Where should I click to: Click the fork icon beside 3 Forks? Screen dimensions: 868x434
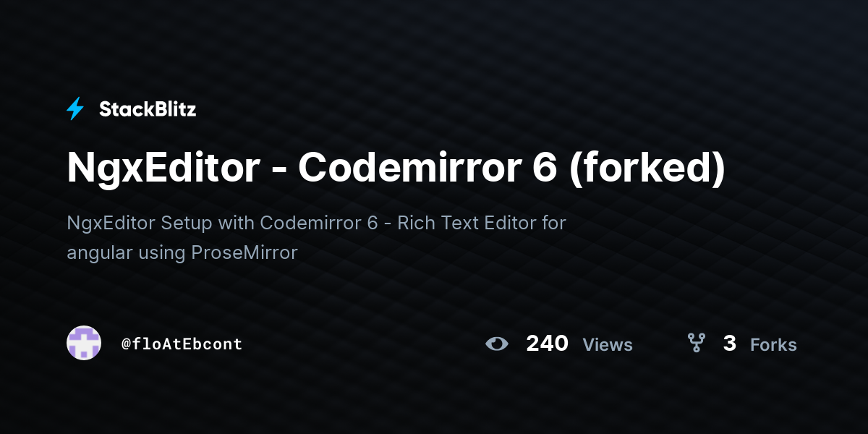click(x=697, y=343)
